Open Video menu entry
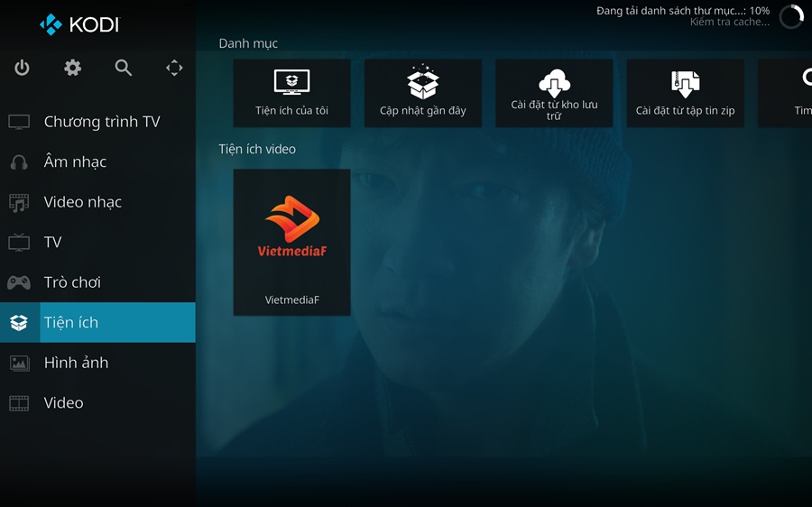 (97, 403)
